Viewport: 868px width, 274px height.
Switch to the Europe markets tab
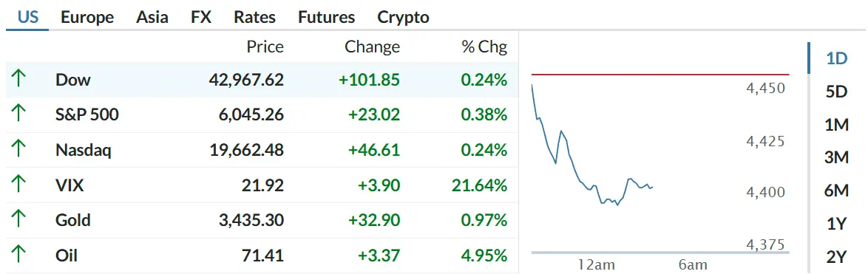click(87, 17)
